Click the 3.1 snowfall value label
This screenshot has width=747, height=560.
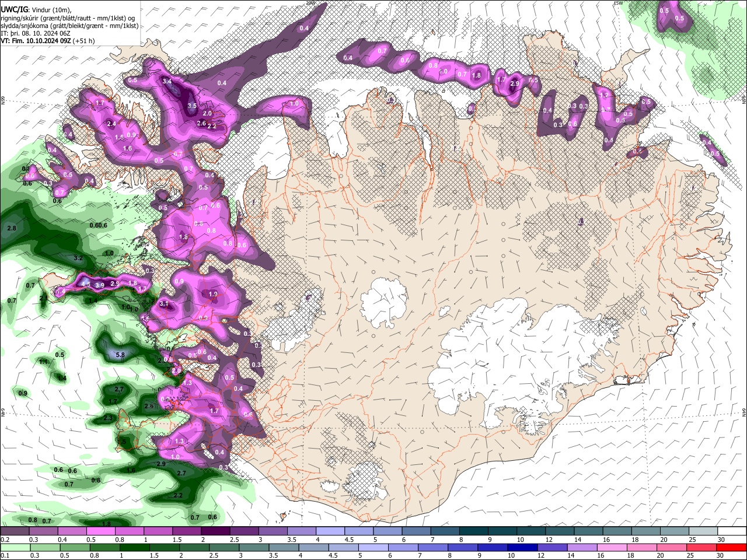coord(163,304)
